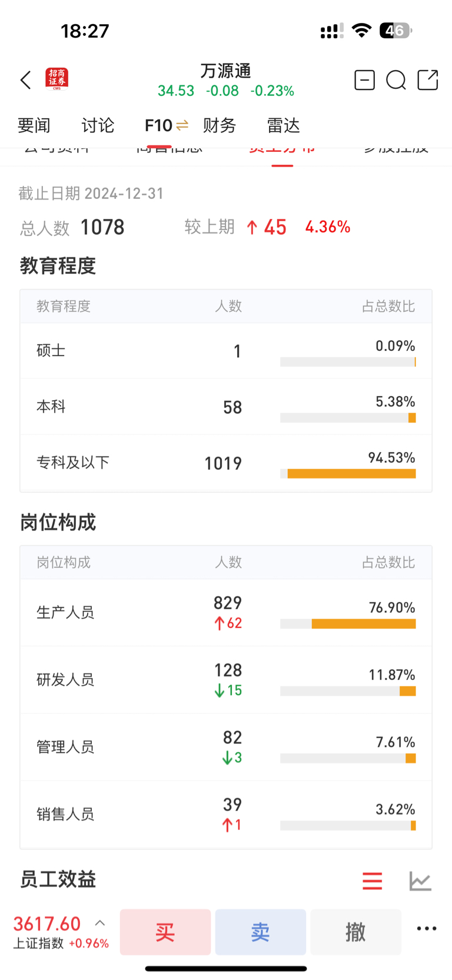The height and width of the screenshot is (980, 452).
Task: Switch employee benefit to line chart icon
Action: (420, 881)
